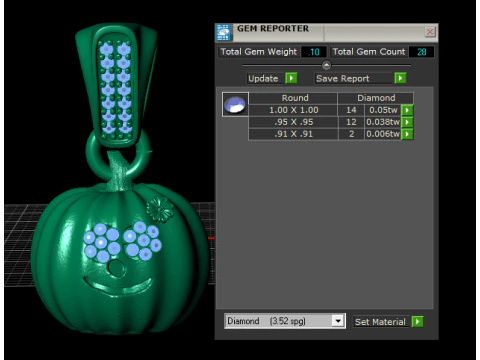This screenshot has height=360, width=480.
Task: Click the 0.038tw weight cell
Action: click(383, 122)
